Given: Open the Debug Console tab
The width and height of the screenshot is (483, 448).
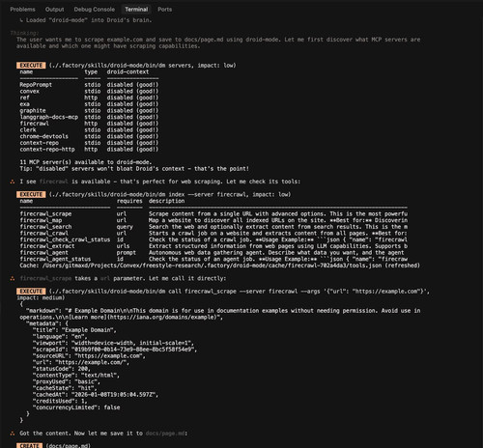Looking at the screenshot, I should [x=94, y=10].
